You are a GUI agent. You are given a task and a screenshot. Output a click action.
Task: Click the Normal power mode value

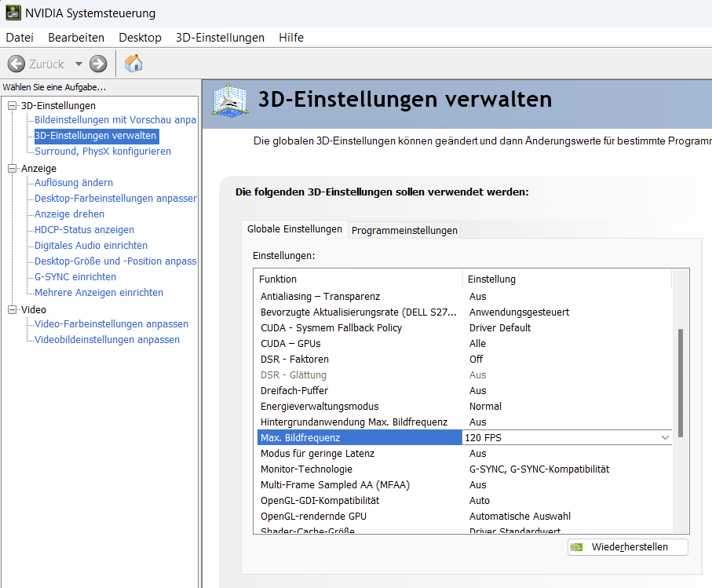(485, 407)
